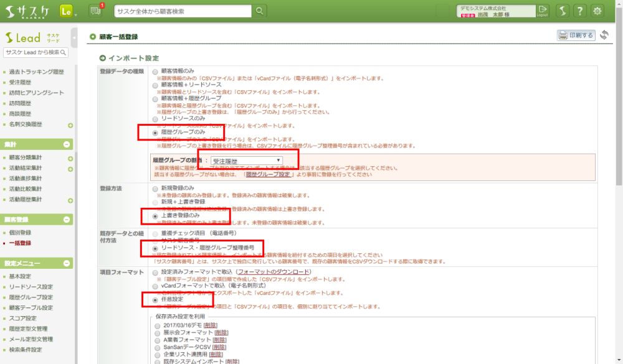This screenshot has width=623, height=364.
Task: Click the 印刷する print button
Action: coord(576,35)
